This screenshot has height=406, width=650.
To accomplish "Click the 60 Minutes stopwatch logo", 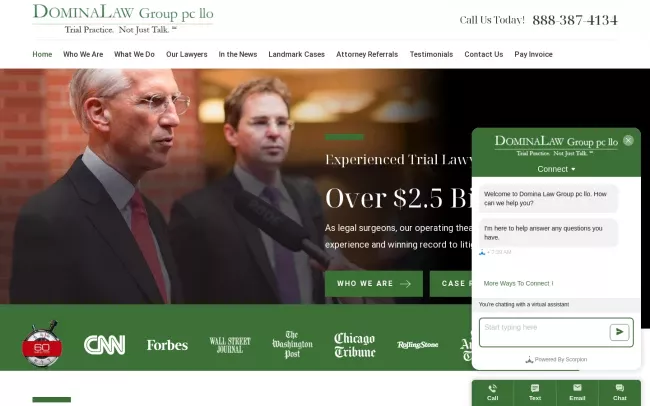I will [42, 344].
